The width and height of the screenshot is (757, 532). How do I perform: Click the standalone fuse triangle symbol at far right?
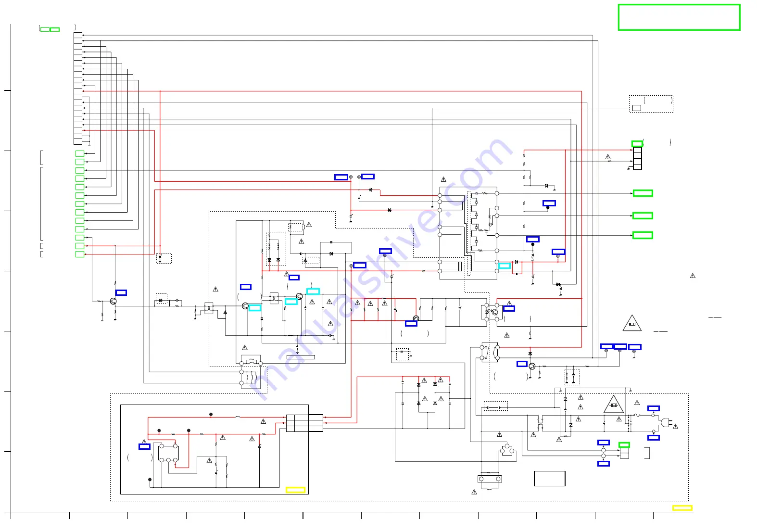point(632,323)
